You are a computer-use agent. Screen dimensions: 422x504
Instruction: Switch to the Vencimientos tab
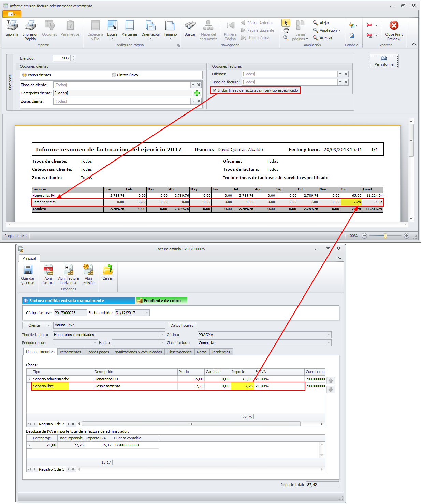pyautogui.click(x=70, y=352)
